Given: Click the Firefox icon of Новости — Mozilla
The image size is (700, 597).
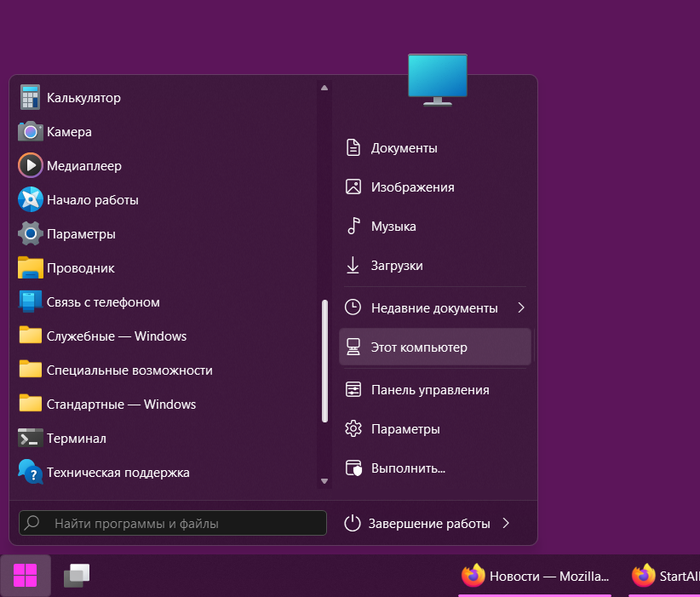Looking at the screenshot, I should 473,575.
